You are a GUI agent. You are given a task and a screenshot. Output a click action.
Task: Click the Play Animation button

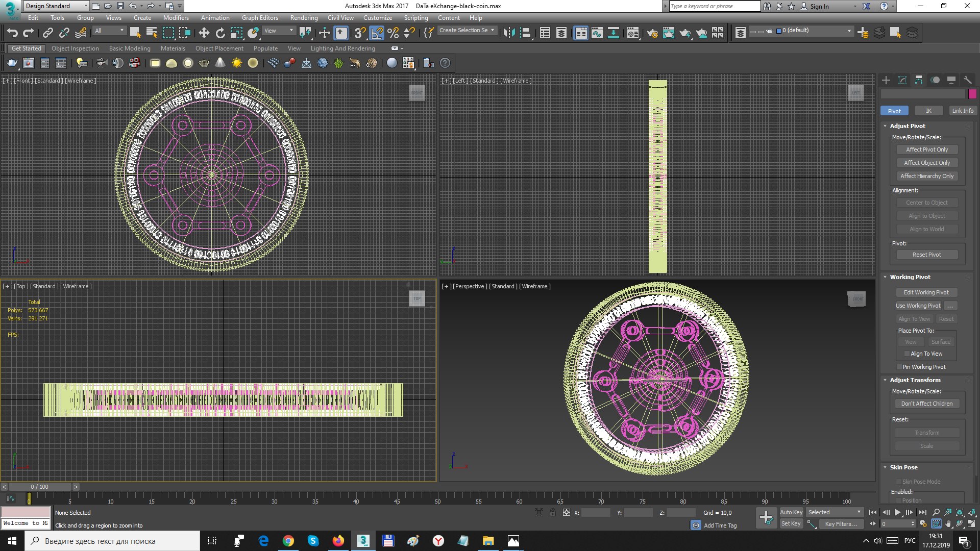coord(897,512)
